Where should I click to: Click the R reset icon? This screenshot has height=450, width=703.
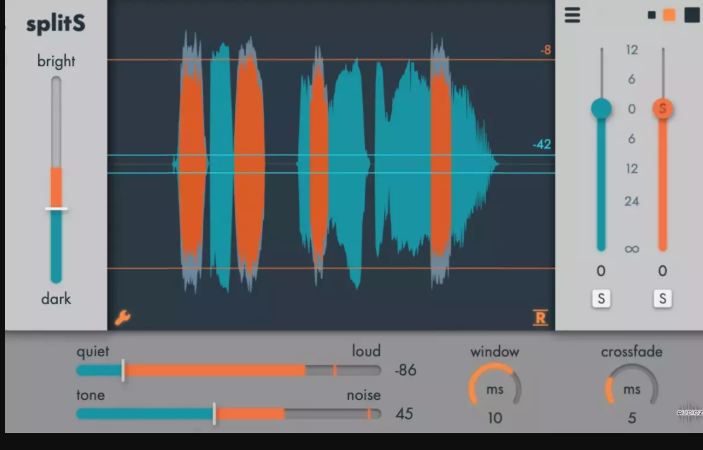[541, 319]
